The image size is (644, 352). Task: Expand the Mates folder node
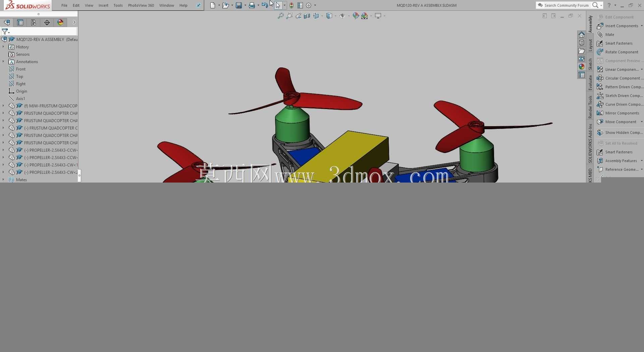point(3,180)
